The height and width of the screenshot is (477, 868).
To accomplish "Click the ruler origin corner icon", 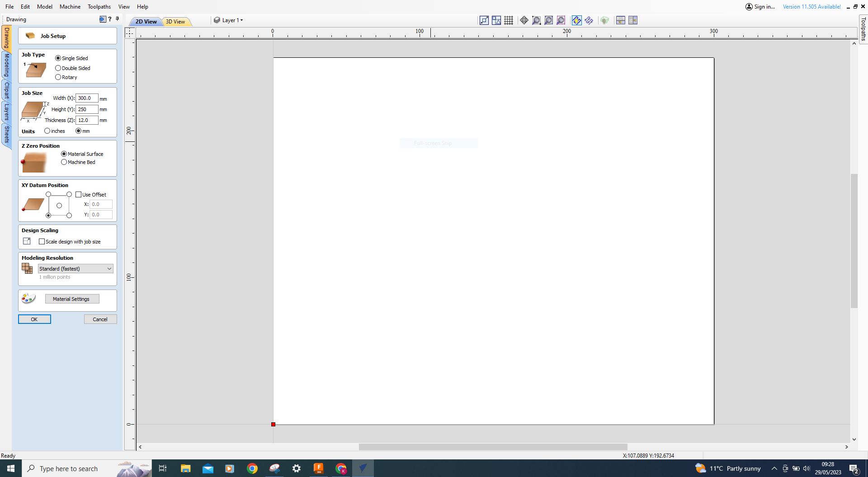I will coord(130,33).
